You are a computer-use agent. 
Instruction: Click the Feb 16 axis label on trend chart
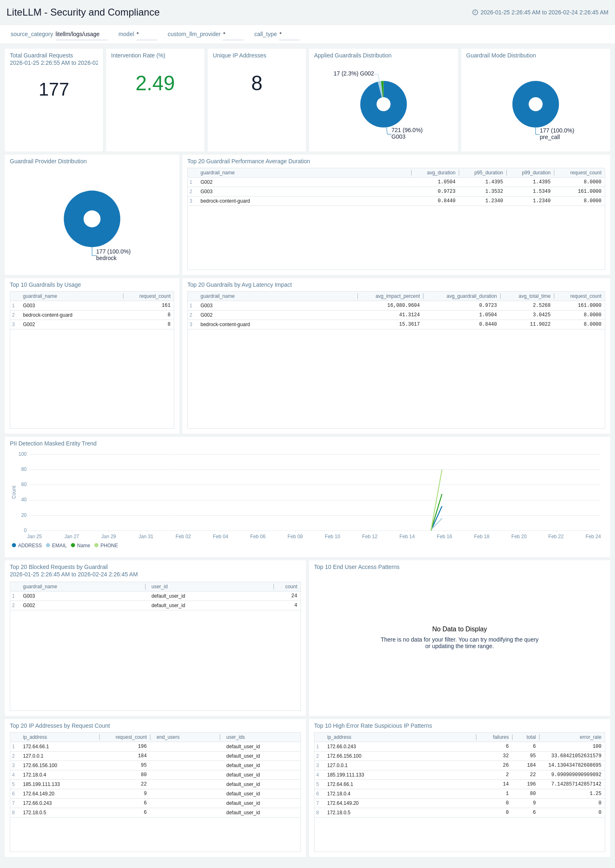[444, 537]
